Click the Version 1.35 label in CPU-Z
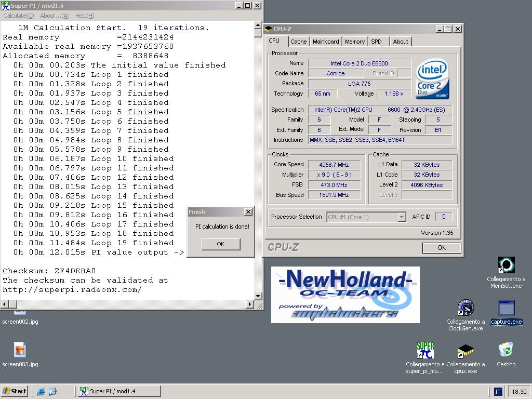 tap(437, 233)
